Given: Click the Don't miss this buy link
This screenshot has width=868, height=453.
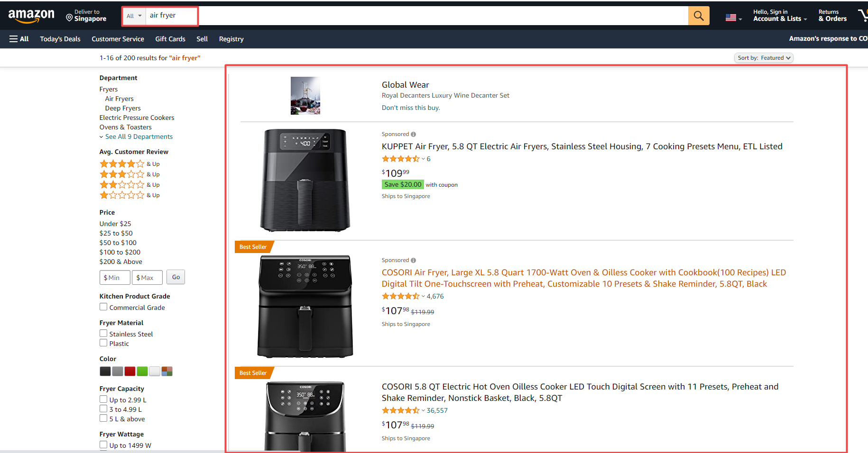Looking at the screenshot, I should [411, 108].
